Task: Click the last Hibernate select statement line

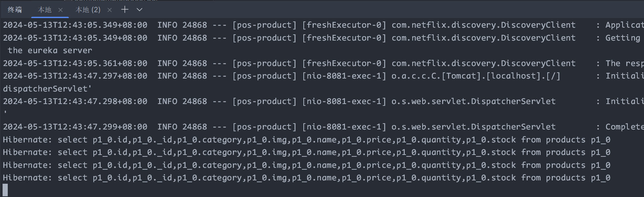Action: pyautogui.click(x=307, y=178)
